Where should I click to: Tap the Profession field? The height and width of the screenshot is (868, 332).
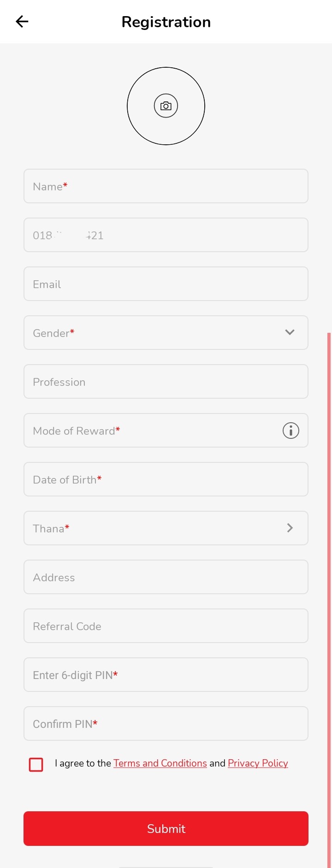tap(166, 382)
